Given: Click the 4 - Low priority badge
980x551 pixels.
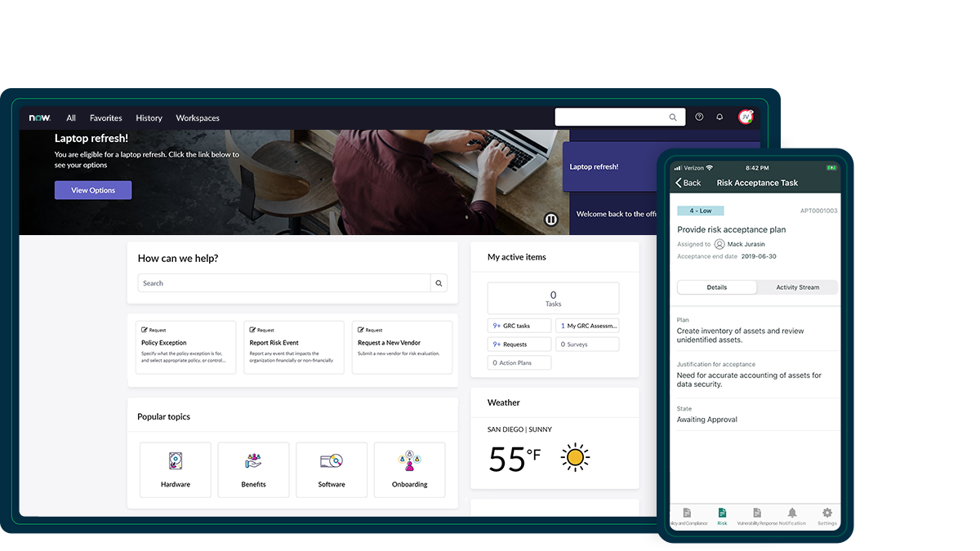Looking at the screenshot, I should [700, 211].
